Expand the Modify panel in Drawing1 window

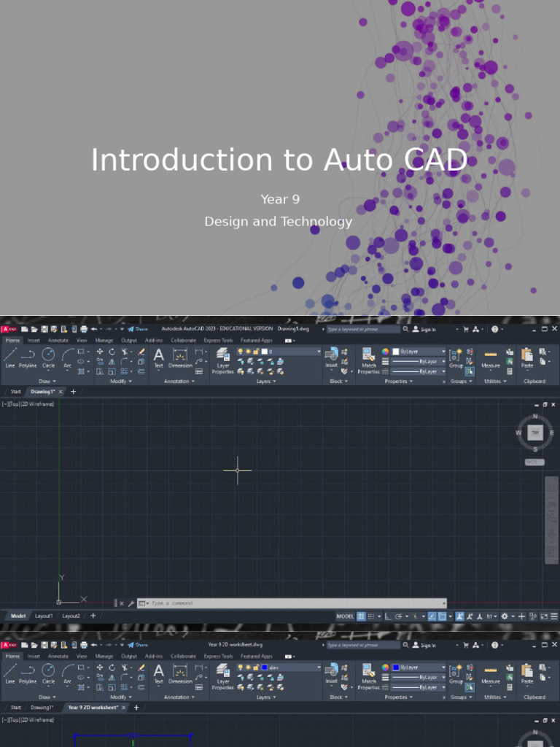click(121, 381)
